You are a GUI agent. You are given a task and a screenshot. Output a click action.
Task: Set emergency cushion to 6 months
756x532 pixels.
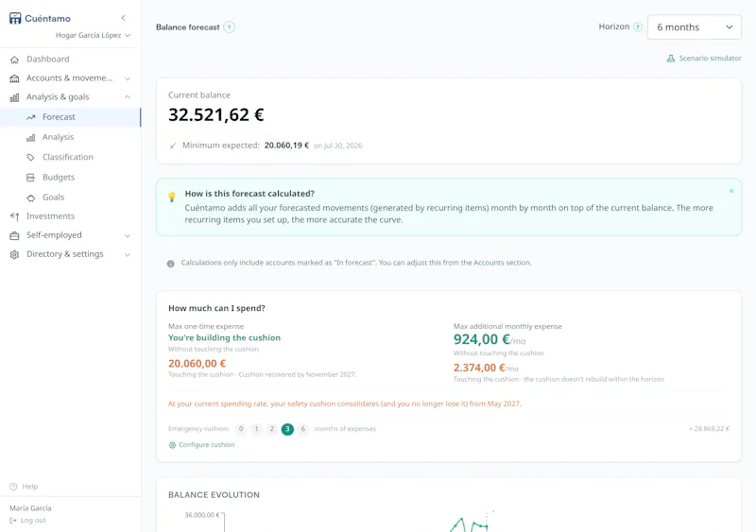(x=302, y=429)
